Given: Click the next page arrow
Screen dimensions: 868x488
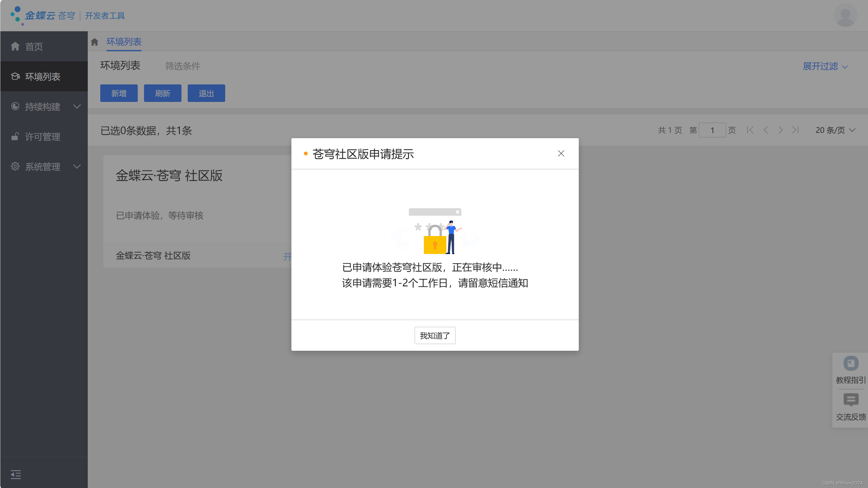Looking at the screenshot, I should 781,130.
